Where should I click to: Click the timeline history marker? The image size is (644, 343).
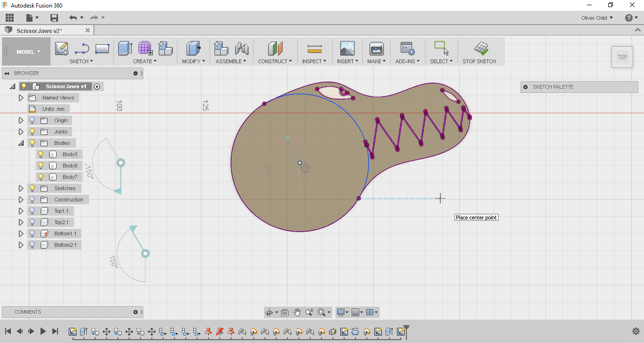click(406, 332)
